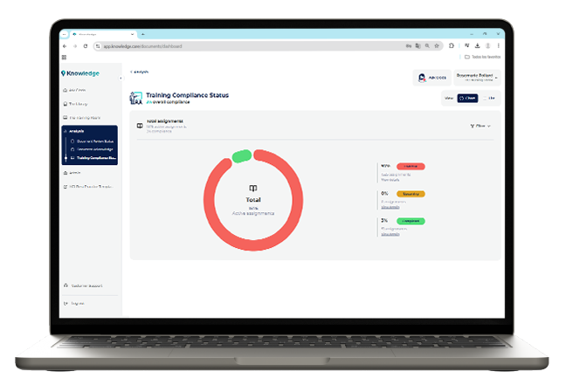Open the user profile dropdown

(x=477, y=78)
